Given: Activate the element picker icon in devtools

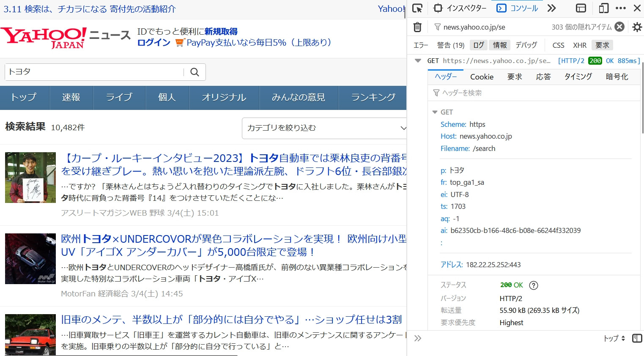Looking at the screenshot, I should pyautogui.click(x=417, y=8).
